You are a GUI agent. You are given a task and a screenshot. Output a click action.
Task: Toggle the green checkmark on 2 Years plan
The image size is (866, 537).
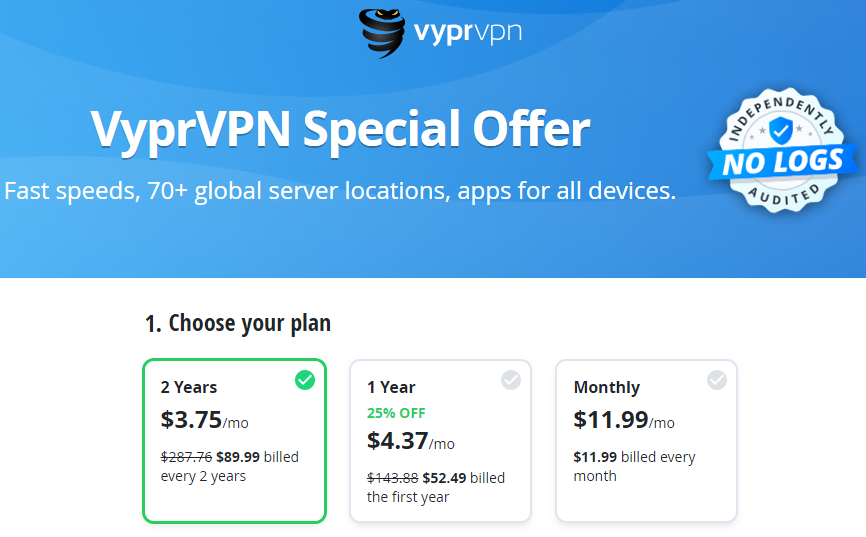pos(305,380)
